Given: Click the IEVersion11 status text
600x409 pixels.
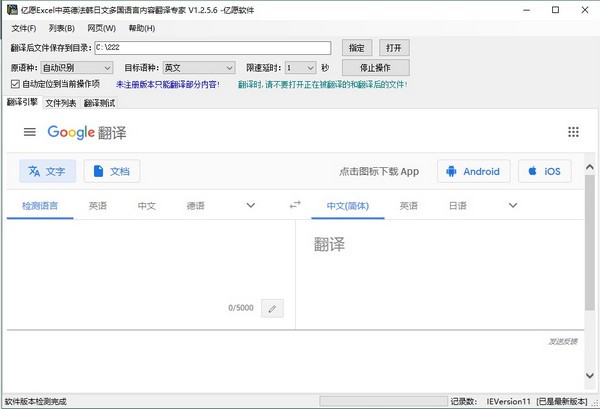Looking at the screenshot, I should 509,401.
